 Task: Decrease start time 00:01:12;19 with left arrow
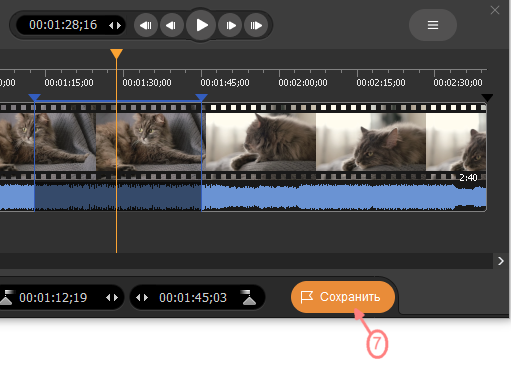(108, 297)
